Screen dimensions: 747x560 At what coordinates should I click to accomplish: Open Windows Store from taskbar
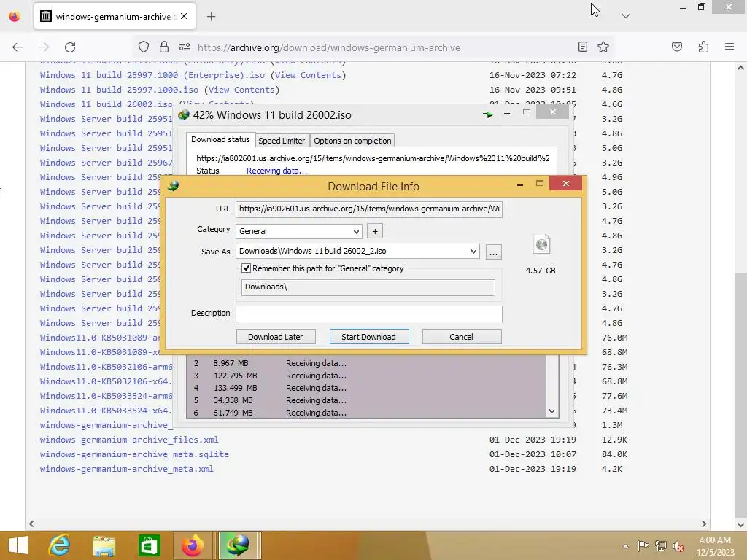149,545
